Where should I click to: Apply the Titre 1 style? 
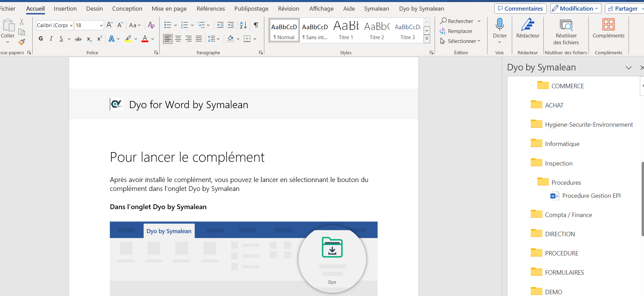(346, 31)
